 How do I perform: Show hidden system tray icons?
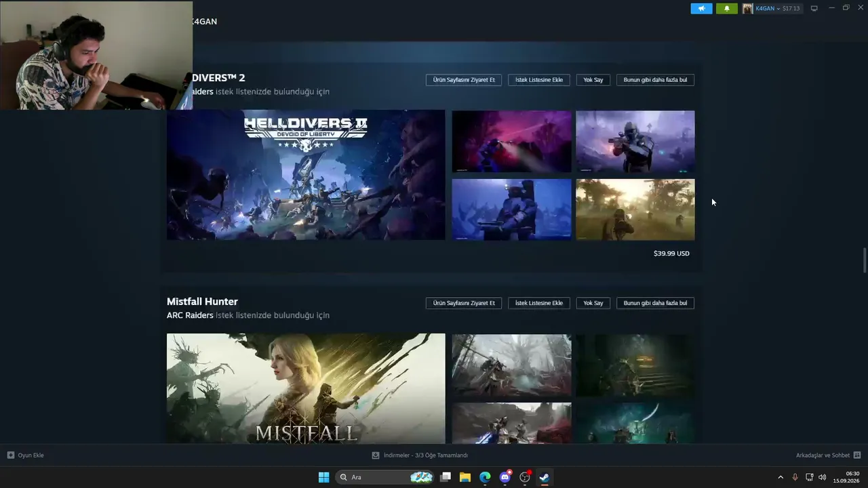781,477
